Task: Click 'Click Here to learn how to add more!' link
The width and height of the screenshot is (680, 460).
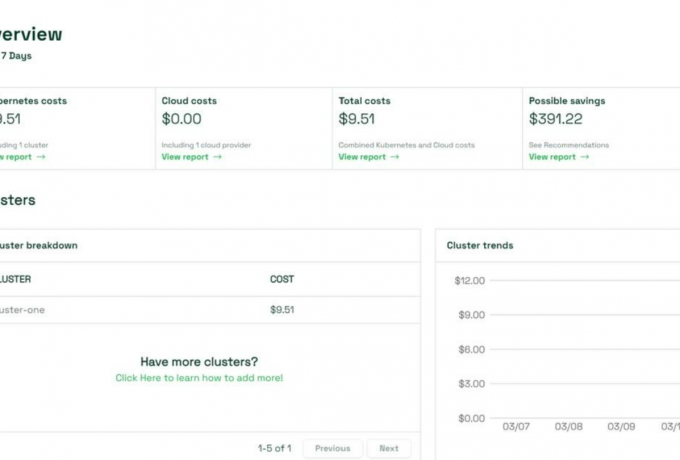Action: 199,378
